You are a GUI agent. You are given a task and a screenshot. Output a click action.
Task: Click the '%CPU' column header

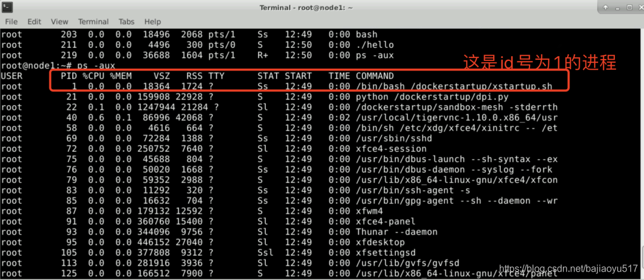[93, 76]
